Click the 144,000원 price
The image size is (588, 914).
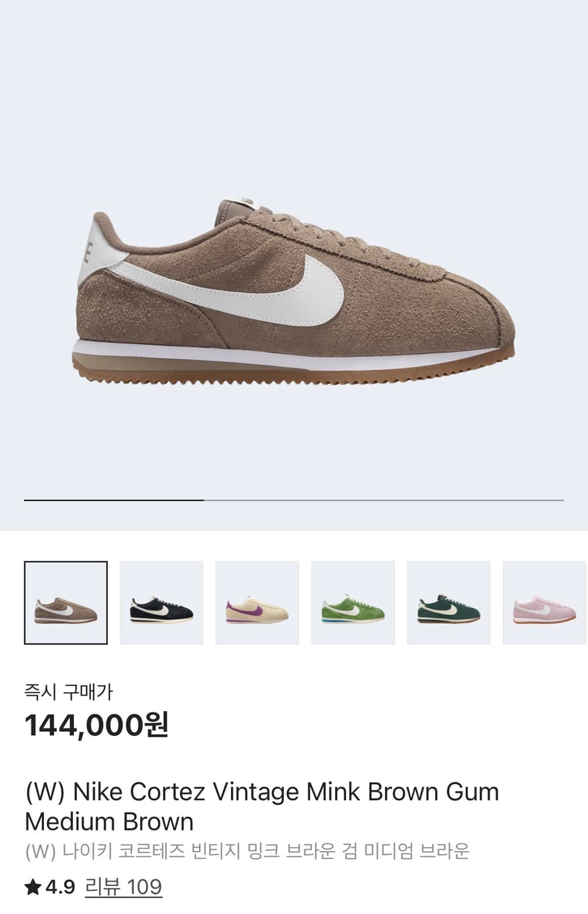click(x=96, y=725)
